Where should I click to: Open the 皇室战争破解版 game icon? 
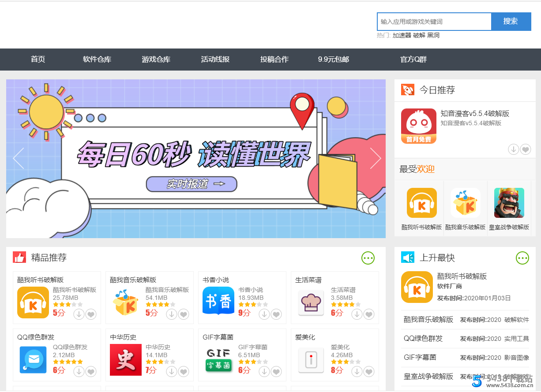(509, 203)
